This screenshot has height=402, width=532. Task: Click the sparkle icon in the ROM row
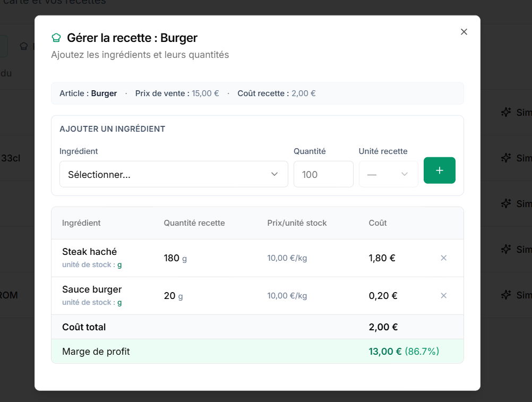pos(506,295)
